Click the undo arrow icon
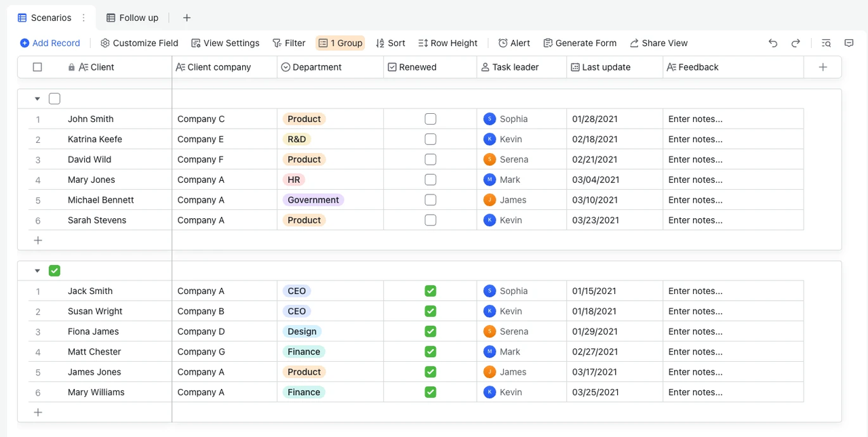 (773, 43)
